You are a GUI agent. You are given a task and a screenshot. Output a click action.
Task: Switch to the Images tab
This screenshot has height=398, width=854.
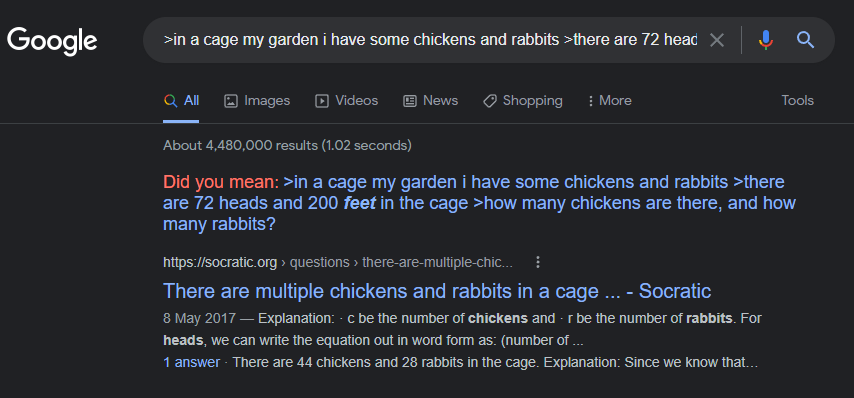tap(257, 101)
